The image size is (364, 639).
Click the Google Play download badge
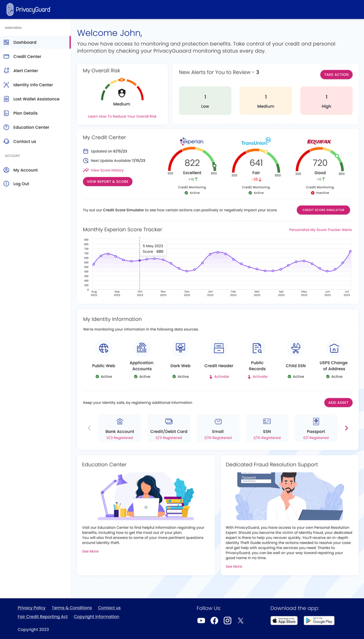tap(319, 621)
